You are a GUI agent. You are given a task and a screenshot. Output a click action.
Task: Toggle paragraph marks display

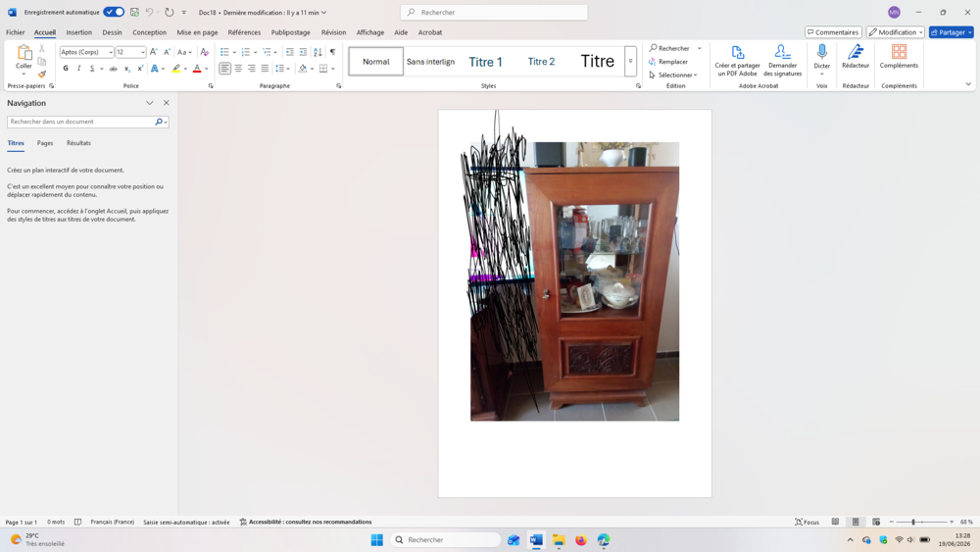click(x=332, y=52)
